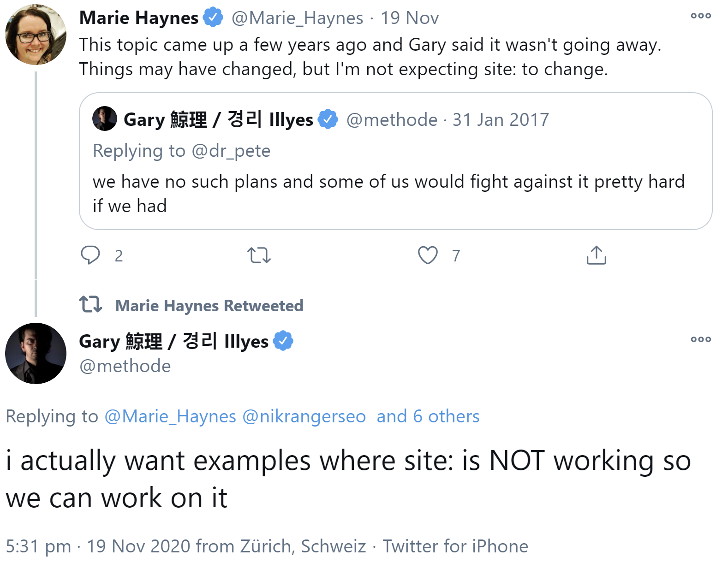Open the more options menu on Marie's tweet
The height and width of the screenshot is (569, 728).
(x=700, y=16)
